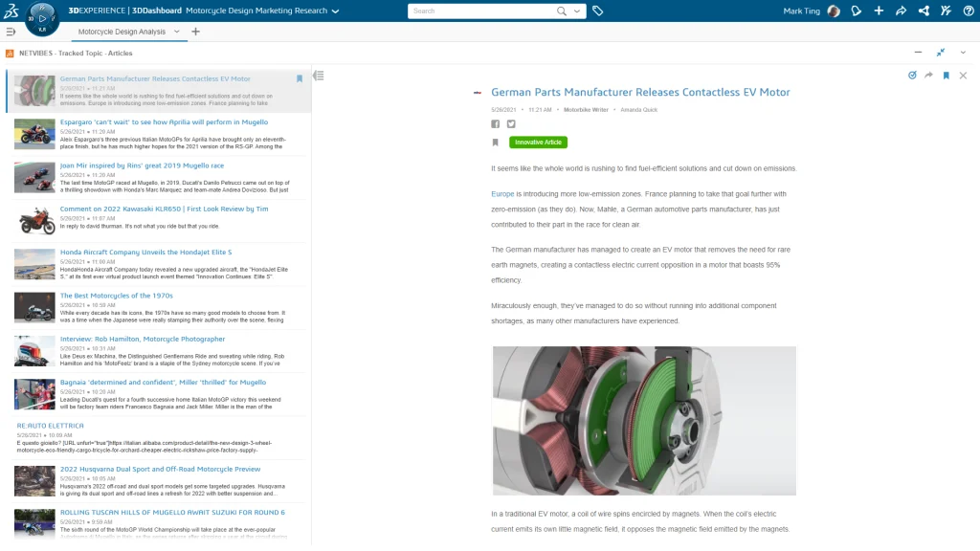Open Espargaro Aprilia Mugello article
The height and width of the screenshot is (551, 980).
coord(164,121)
